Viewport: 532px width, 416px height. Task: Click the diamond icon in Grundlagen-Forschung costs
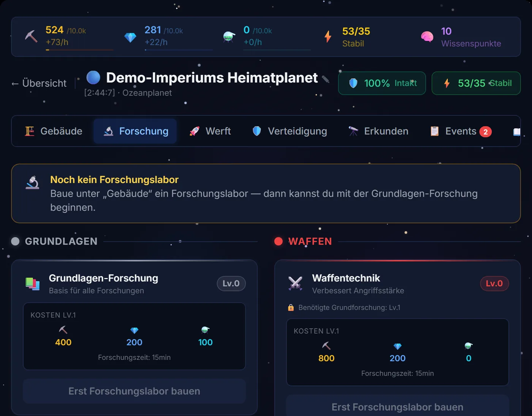[x=134, y=330]
